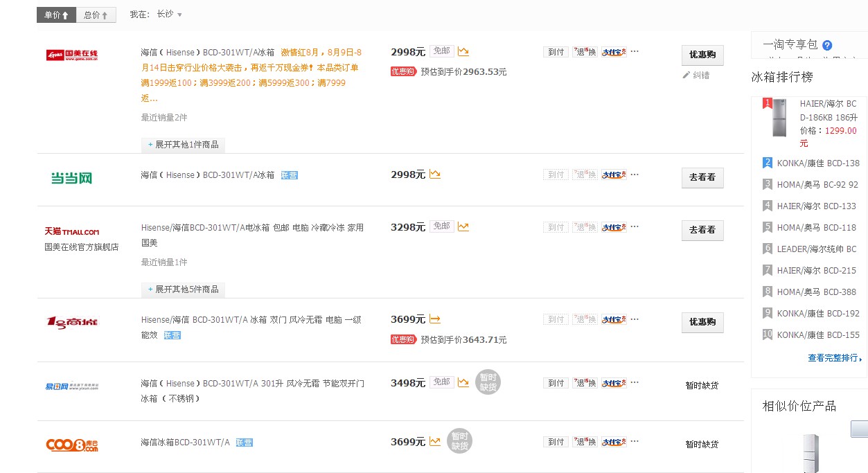Click the blue help question mark icon
868x473 pixels.
(827, 45)
